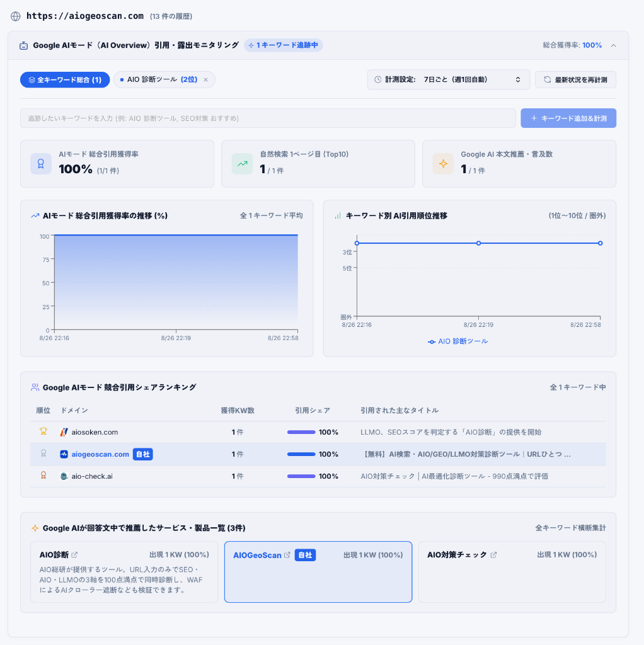
Task: Click the ドメイン column header
Action: pos(74,411)
